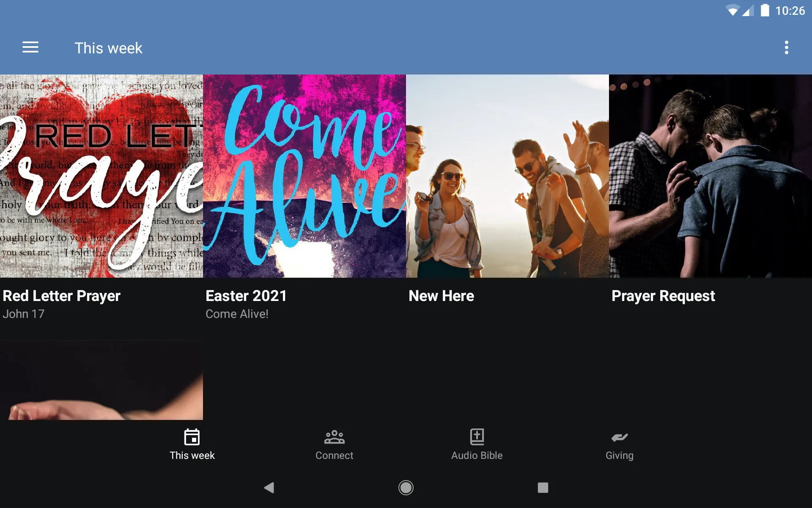Select John 17 reference link
This screenshot has height=508, width=812.
pos(23,314)
